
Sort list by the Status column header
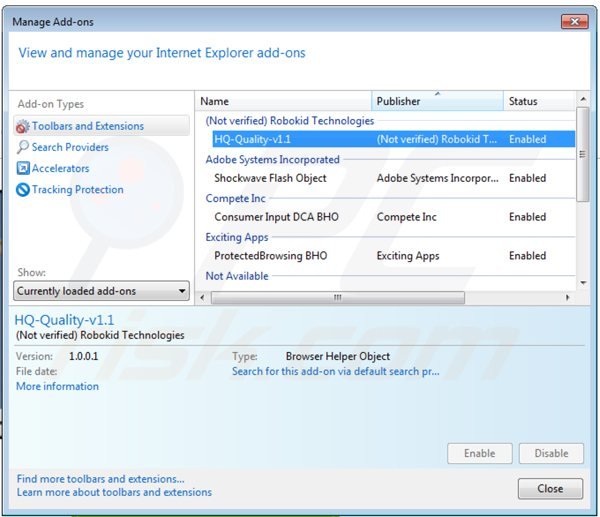tap(539, 101)
